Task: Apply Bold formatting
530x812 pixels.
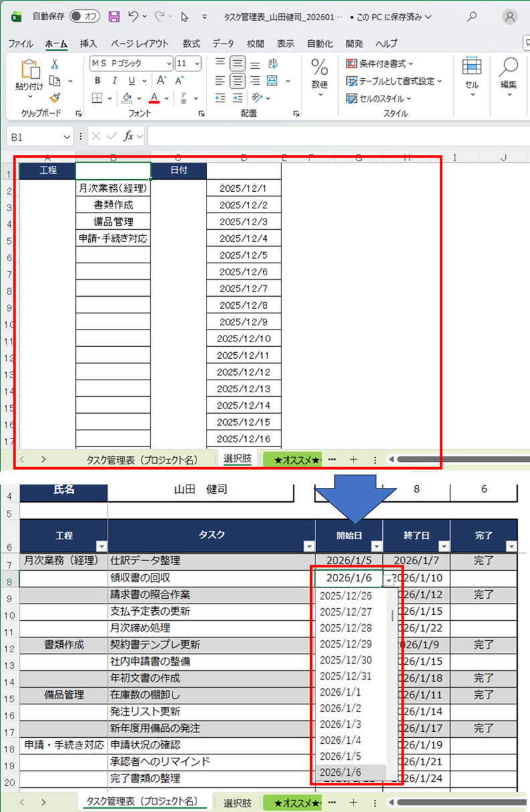Action: click(x=97, y=81)
